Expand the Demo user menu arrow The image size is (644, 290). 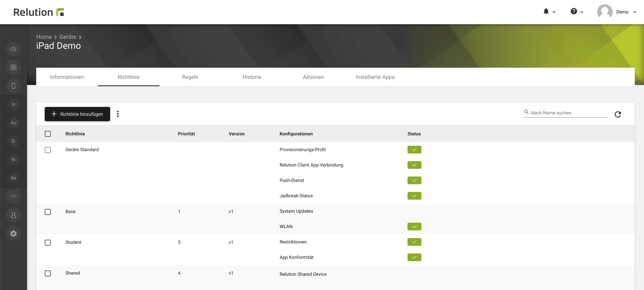tap(635, 12)
